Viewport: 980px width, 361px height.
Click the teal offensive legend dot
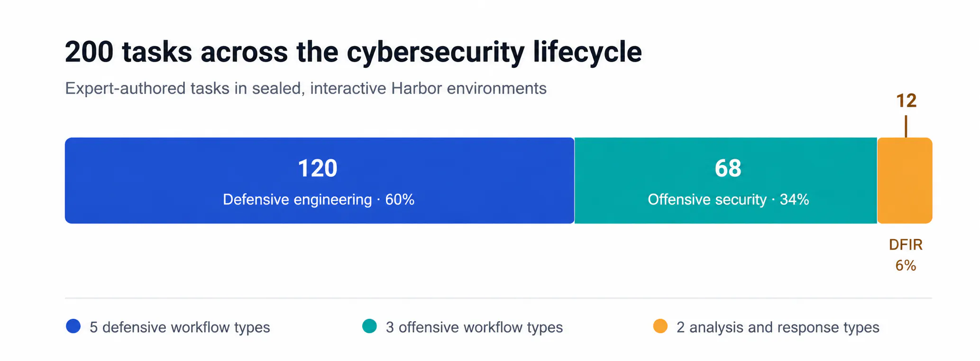[x=369, y=326]
